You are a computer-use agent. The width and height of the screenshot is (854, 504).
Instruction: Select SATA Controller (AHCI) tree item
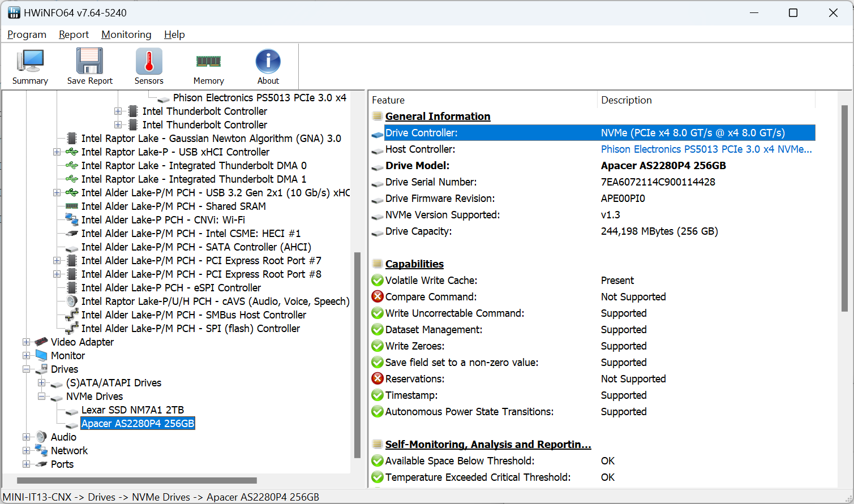pos(196,247)
